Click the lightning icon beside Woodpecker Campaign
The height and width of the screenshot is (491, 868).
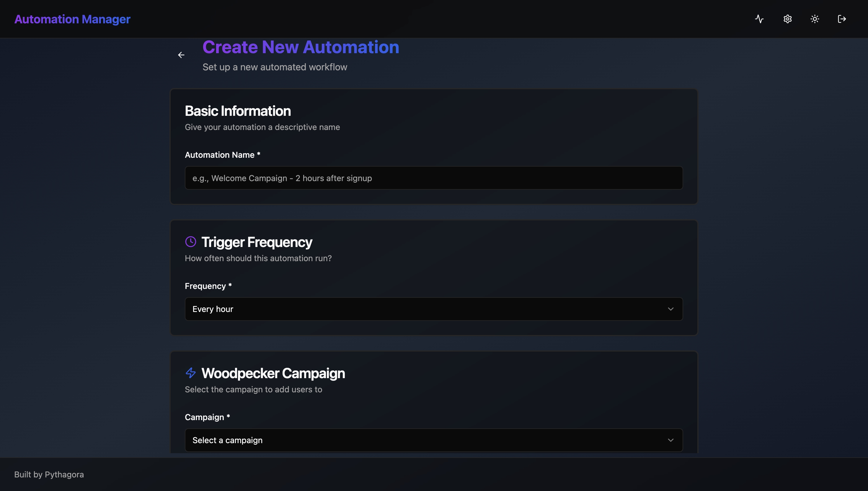(190, 373)
